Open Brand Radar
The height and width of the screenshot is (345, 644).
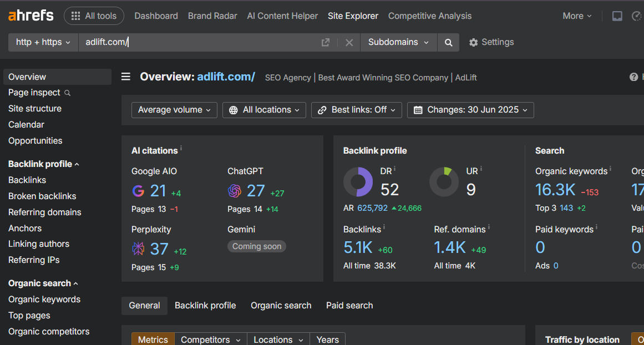pos(212,16)
